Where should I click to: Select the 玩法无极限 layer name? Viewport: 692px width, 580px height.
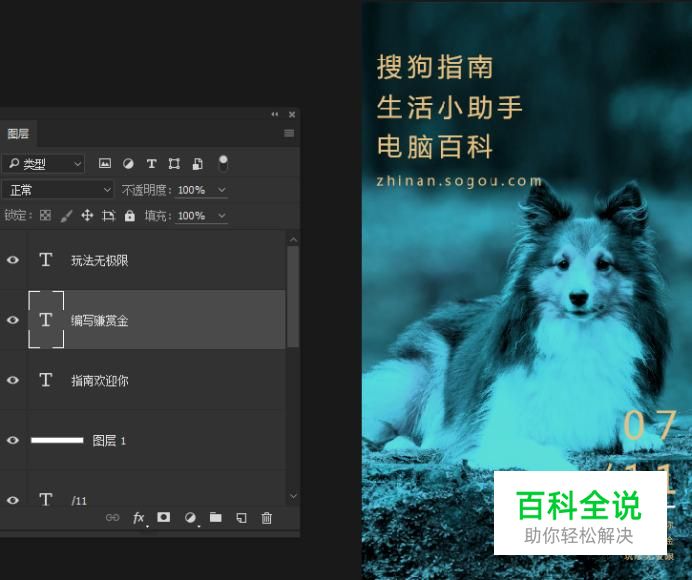100,260
